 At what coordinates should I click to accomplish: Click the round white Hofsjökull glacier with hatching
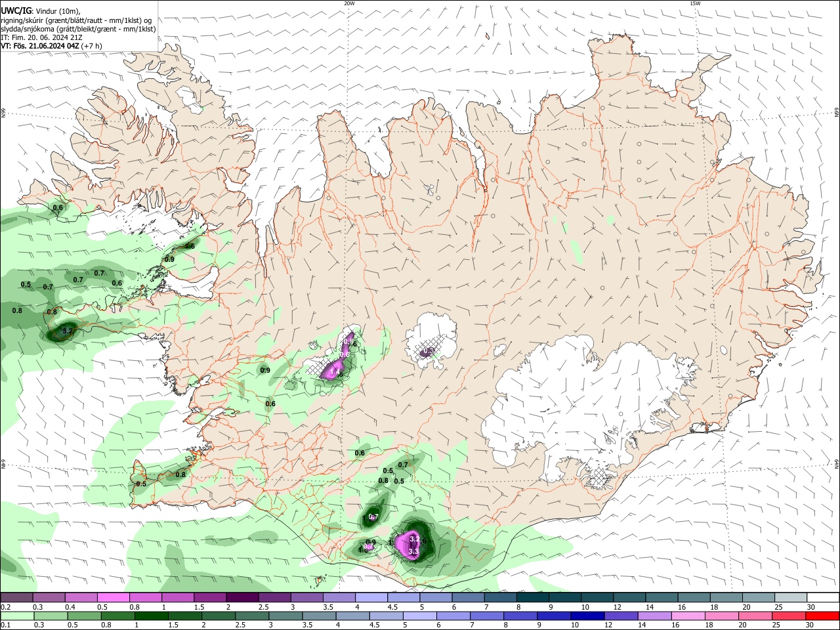(431, 341)
